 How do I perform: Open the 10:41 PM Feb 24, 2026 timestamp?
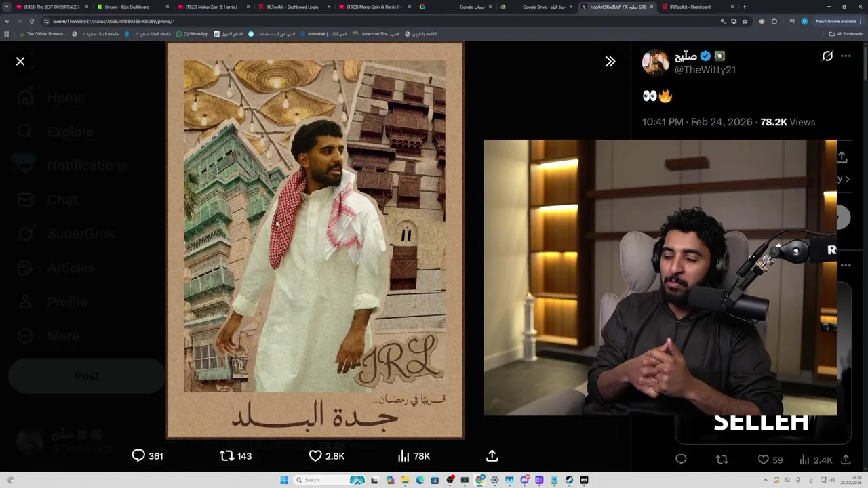pos(697,122)
